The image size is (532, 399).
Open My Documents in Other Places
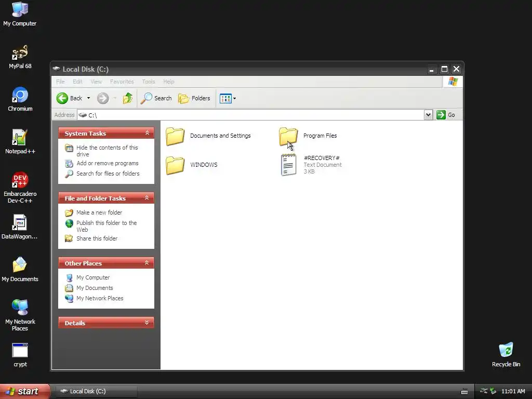95,288
